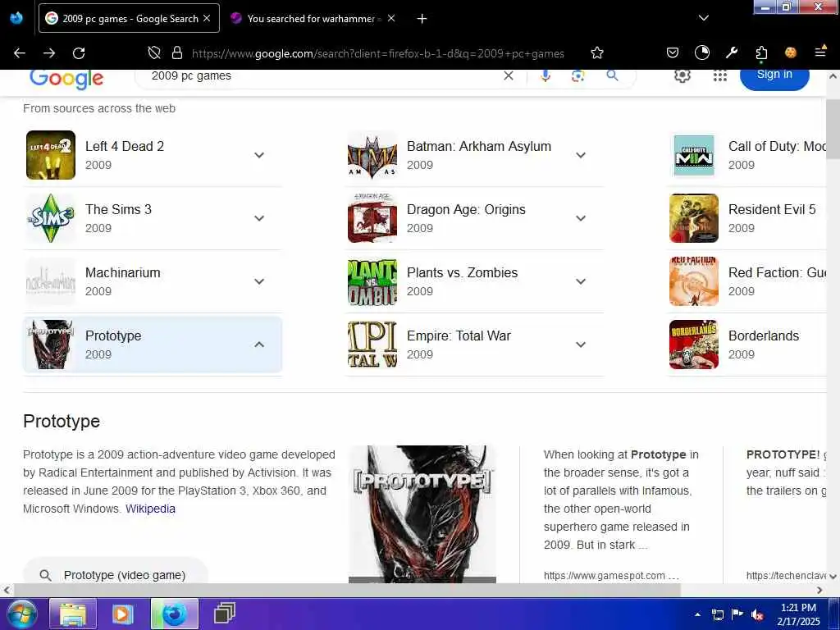Launch Windows Media Player from taskbar
Screen dimensions: 840x630
122,614
